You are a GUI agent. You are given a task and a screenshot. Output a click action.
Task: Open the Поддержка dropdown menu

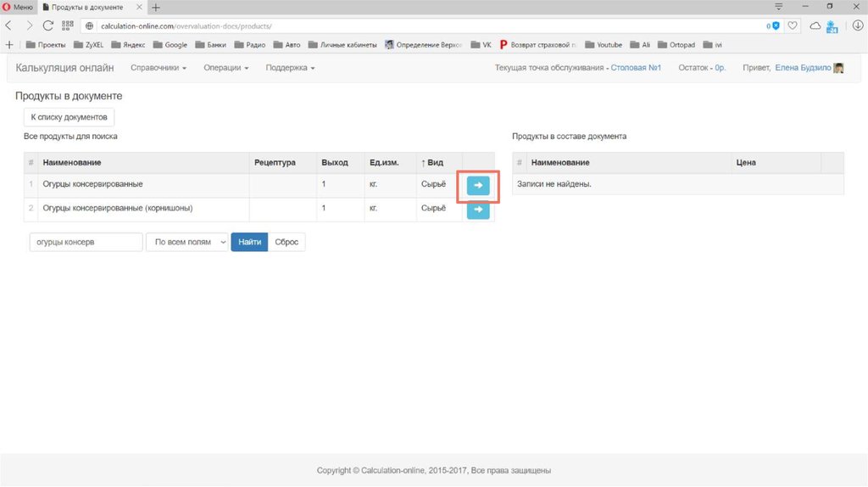pyautogui.click(x=290, y=68)
